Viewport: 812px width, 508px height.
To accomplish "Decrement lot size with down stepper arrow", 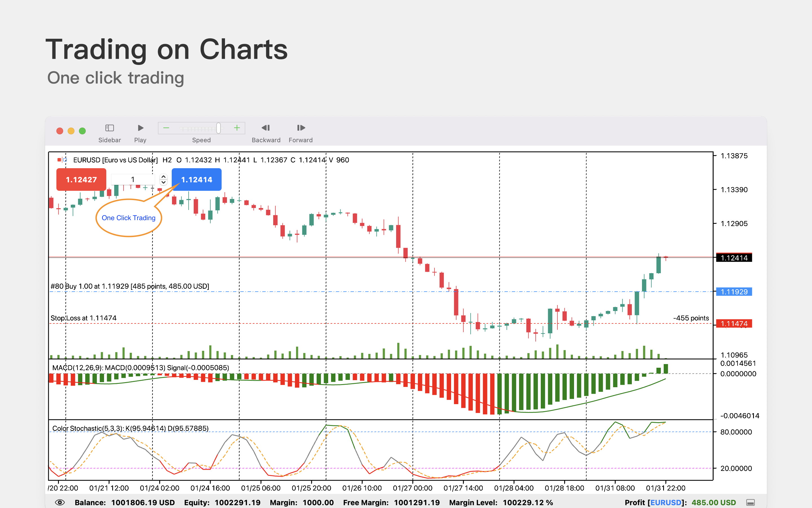I will (164, 182).
